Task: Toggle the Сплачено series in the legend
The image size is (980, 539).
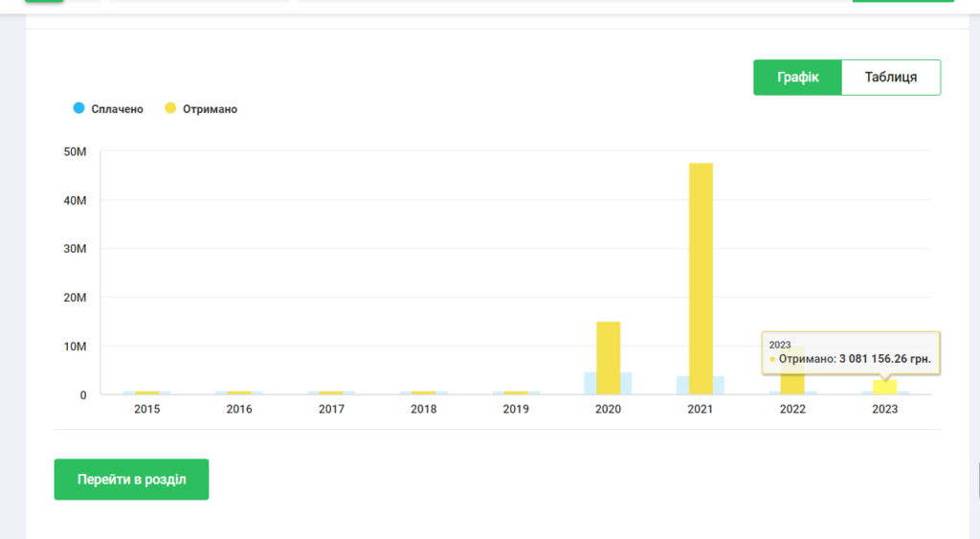Action: (108, 109)
